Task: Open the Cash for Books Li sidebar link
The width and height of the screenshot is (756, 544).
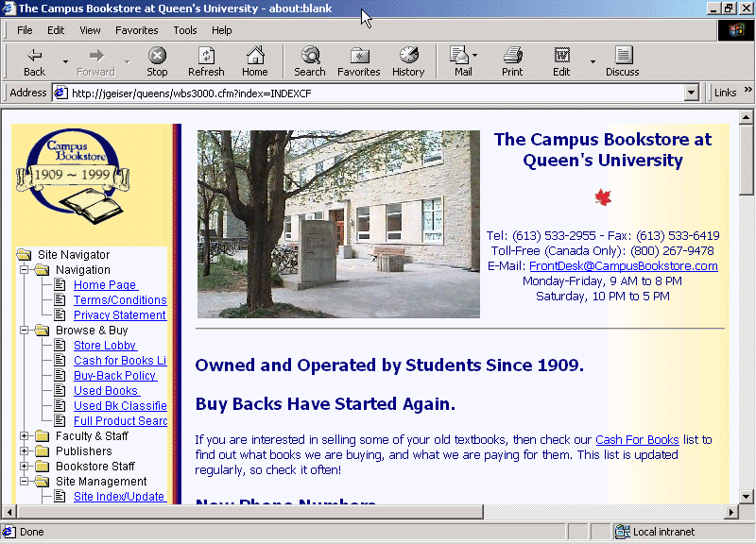Action: click(x=120, y=361)
